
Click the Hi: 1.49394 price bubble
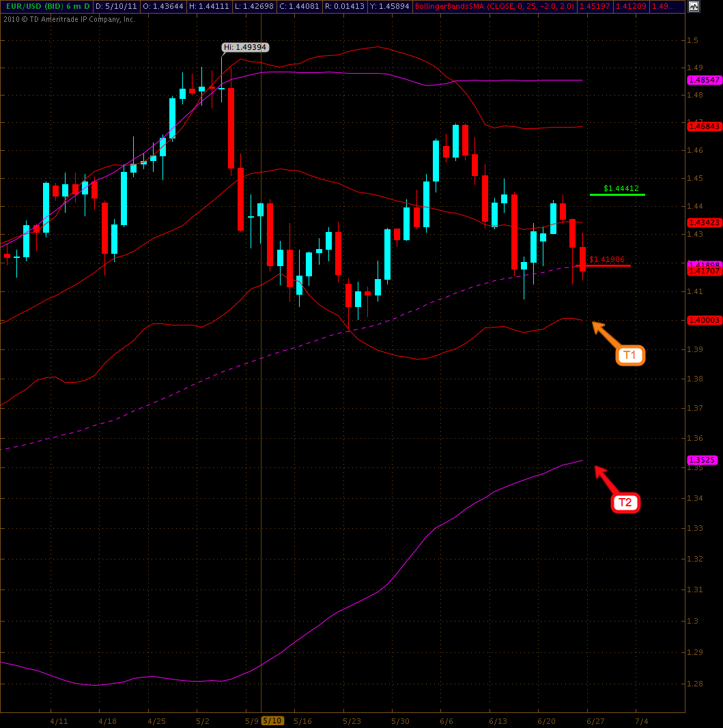[x=245, y=47]
